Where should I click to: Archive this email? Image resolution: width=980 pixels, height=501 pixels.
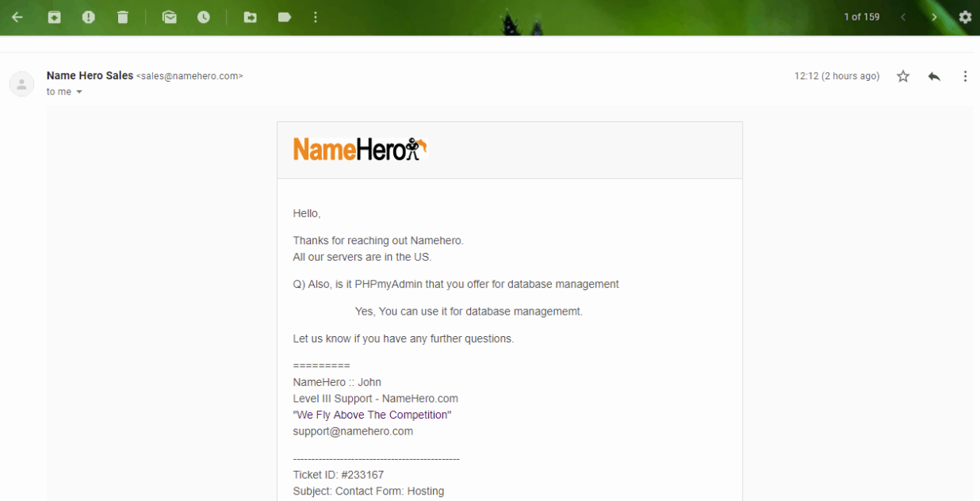(x=54, y=17)
